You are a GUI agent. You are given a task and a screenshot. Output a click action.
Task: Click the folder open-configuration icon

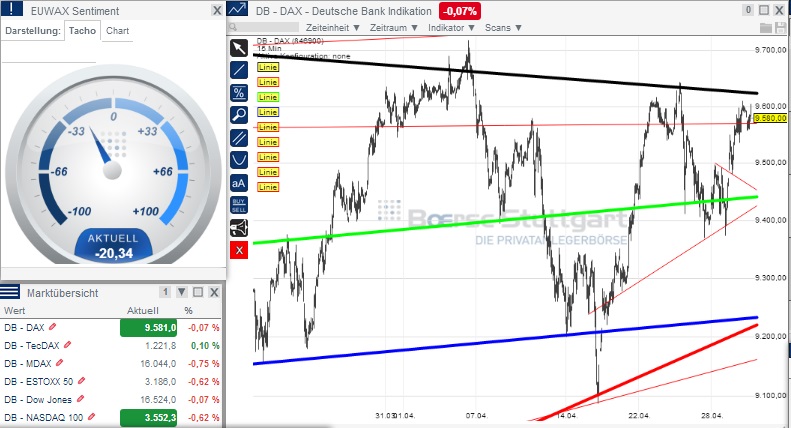[x=766, y=28]
